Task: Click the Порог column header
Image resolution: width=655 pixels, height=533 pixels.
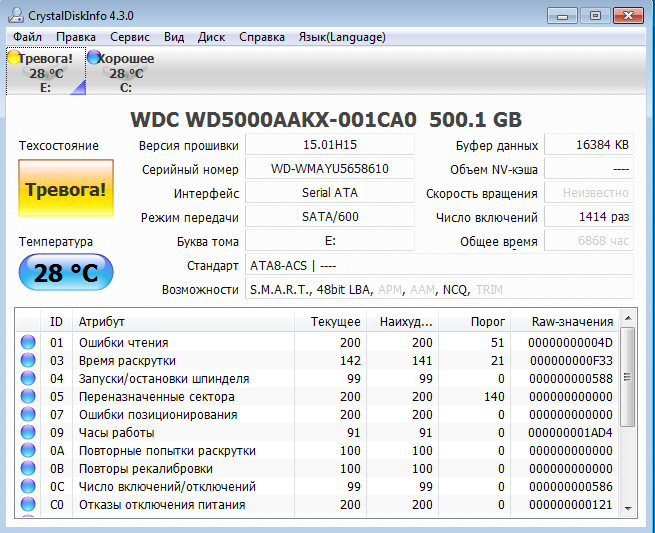Action: (475, 321)
